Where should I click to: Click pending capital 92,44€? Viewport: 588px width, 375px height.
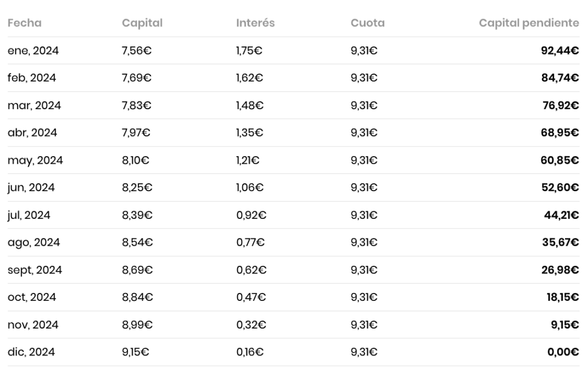pyautogui.click(x=559, y=51)
